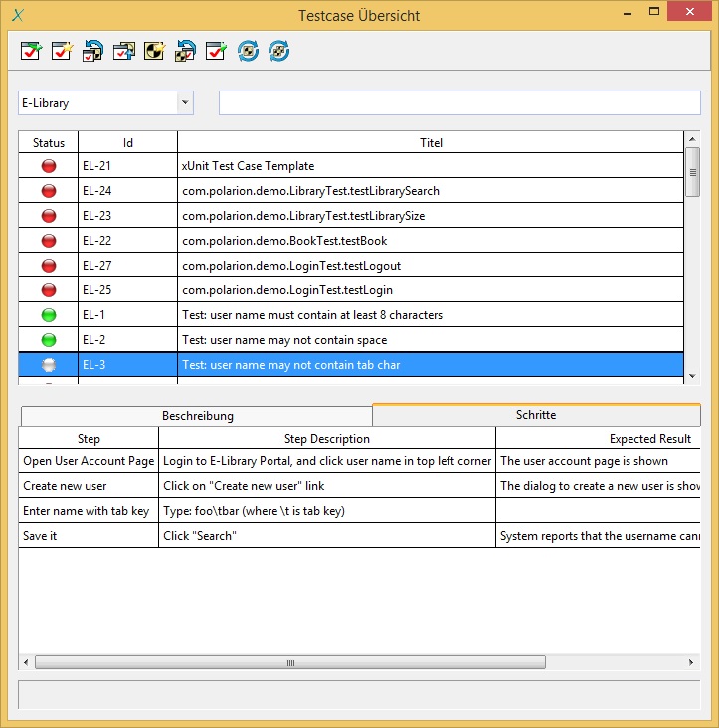Click the first toolbar icon with green arrow
Viewport: 719px width, 728px height.
(31, 51)
